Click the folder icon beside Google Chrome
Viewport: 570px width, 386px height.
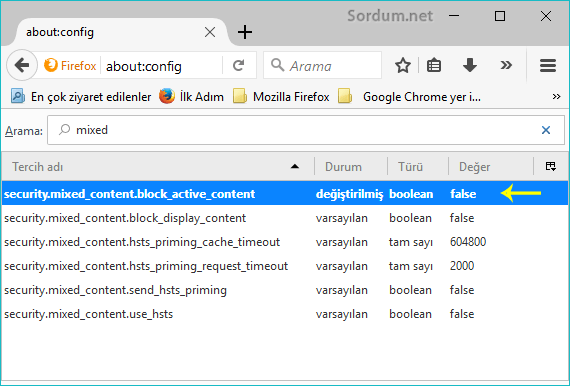tap(345, 97)
